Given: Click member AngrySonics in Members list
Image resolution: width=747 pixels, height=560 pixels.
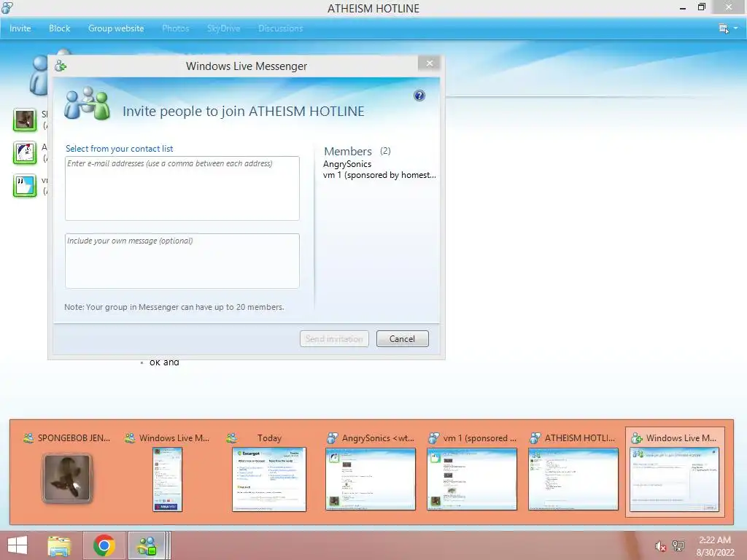Looking at the screenshot, I should [x=347, y=164].
